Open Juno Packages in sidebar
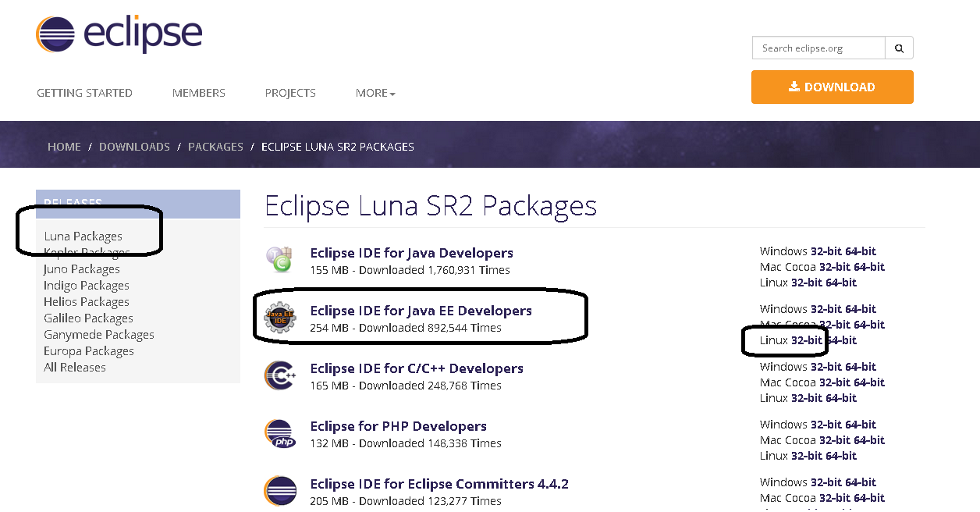 click(82, 269)
